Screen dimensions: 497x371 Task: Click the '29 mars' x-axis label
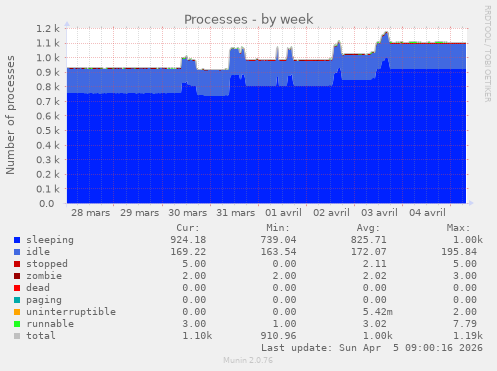click(139, 213)
